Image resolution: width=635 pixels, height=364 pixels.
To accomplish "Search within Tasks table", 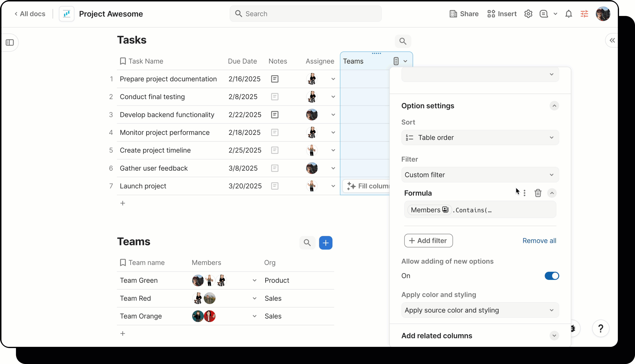I will coord(403,41).
